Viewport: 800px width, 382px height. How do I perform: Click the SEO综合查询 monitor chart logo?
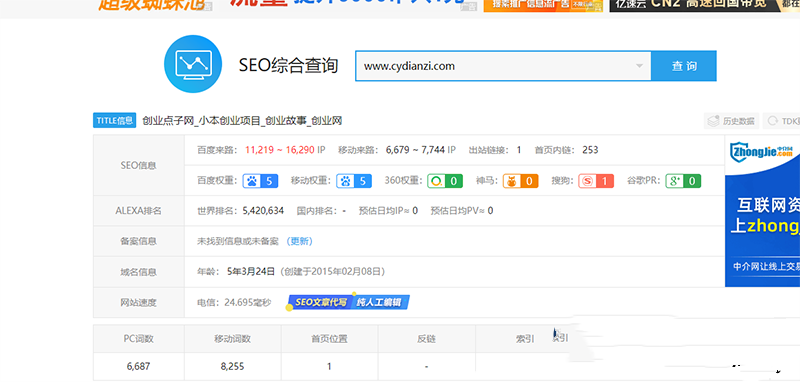193,64
